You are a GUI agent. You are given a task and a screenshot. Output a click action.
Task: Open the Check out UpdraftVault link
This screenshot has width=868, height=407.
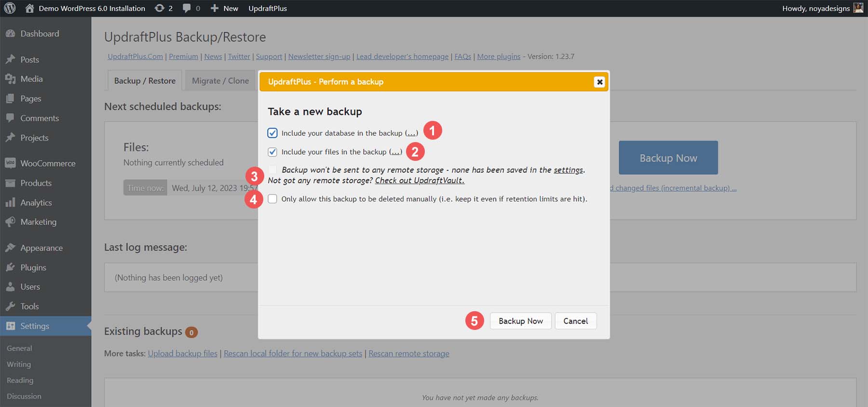click(x=420, y=181)
